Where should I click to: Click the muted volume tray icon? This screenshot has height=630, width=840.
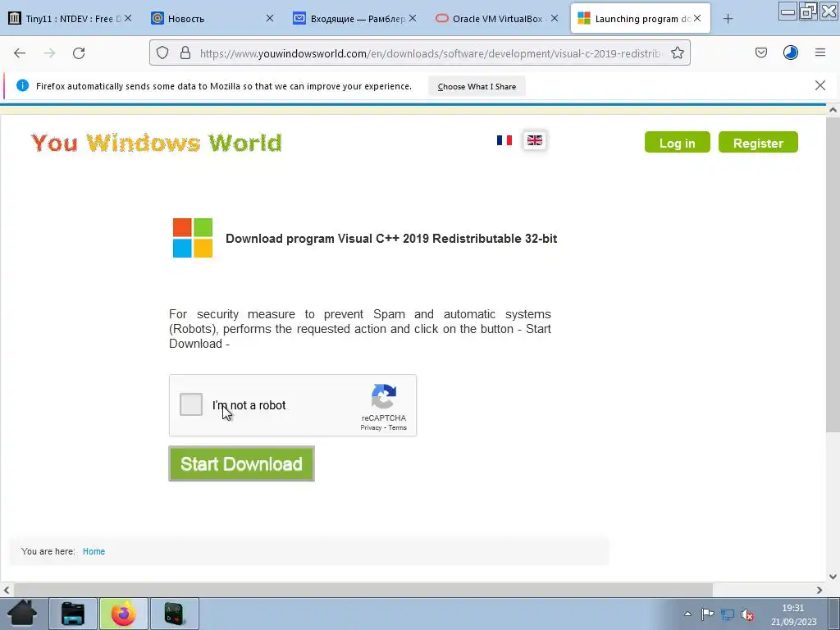[x=746, y=614]
